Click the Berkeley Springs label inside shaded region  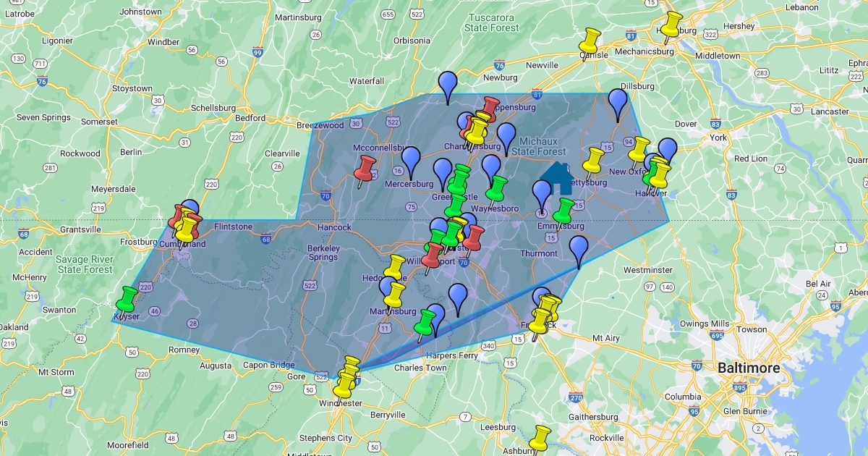(x=323, y=252)
